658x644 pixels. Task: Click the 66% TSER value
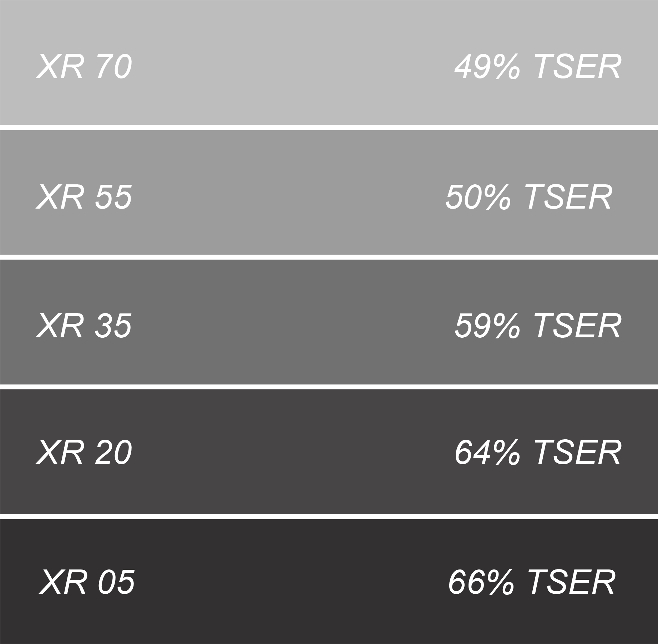pyautogui.click(x=532, y=582)
